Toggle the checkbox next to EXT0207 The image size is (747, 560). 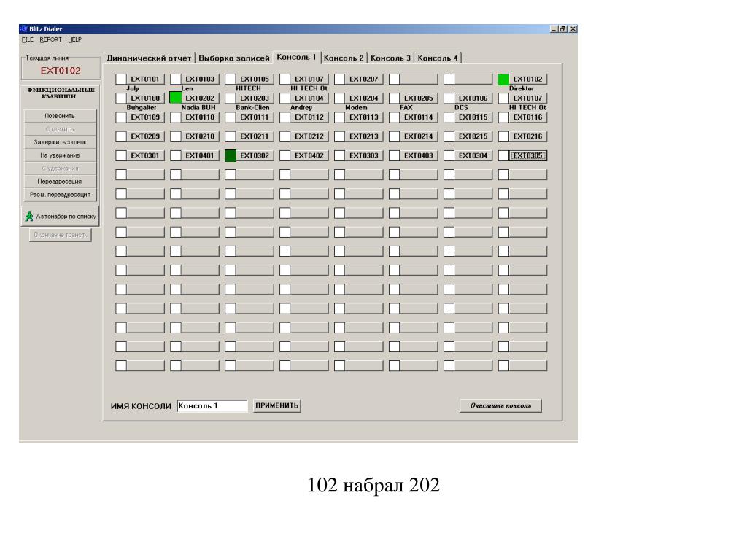point(340,79)
